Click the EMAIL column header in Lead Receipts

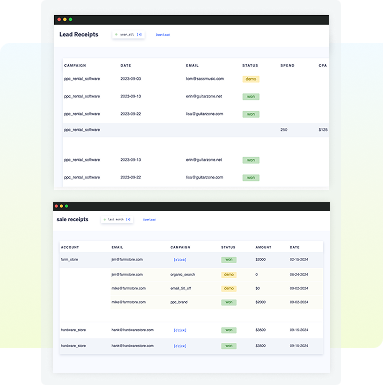(x=192, y=66)
